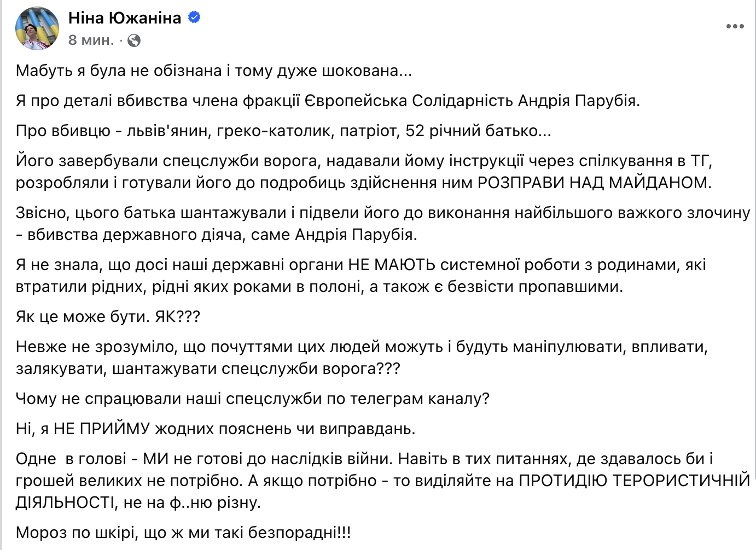The image size is (756, 550).
Task: Click the capitalized phrase "ПРОТИДІЮ ТЕРОРИСТИЧНІЙ"
Action: [x=634, y=481]
